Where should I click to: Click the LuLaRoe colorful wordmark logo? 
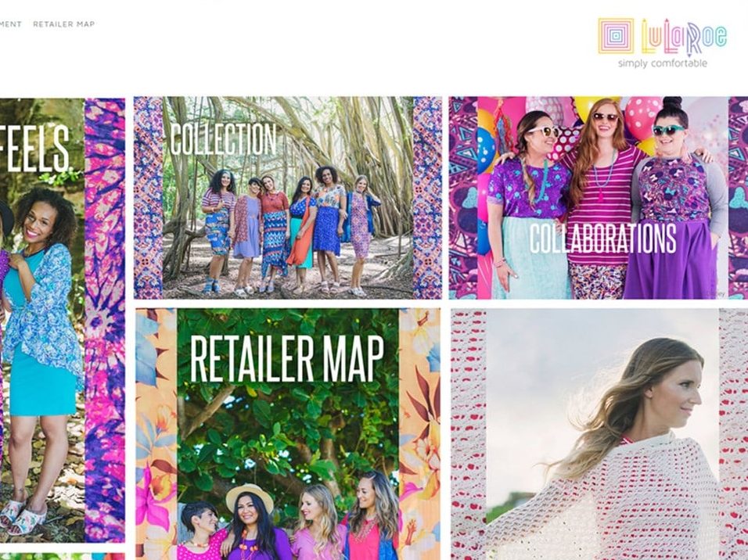(x=684, y=36)
